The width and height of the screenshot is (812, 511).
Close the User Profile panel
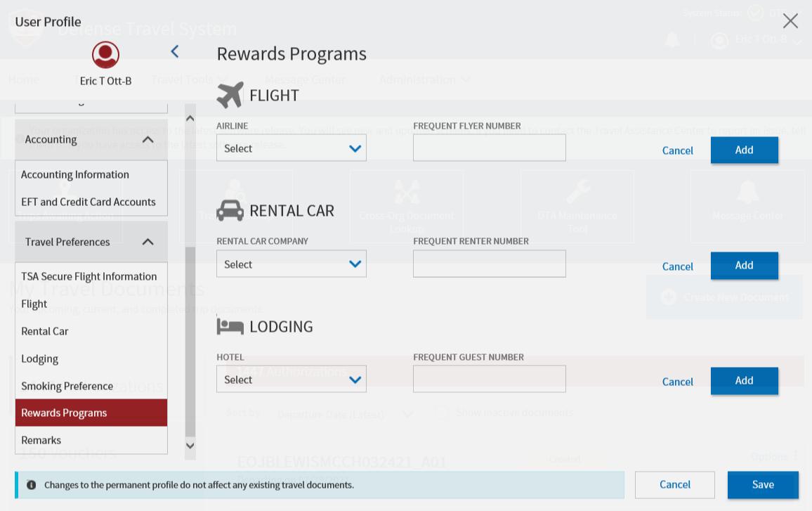pos(790,21)
